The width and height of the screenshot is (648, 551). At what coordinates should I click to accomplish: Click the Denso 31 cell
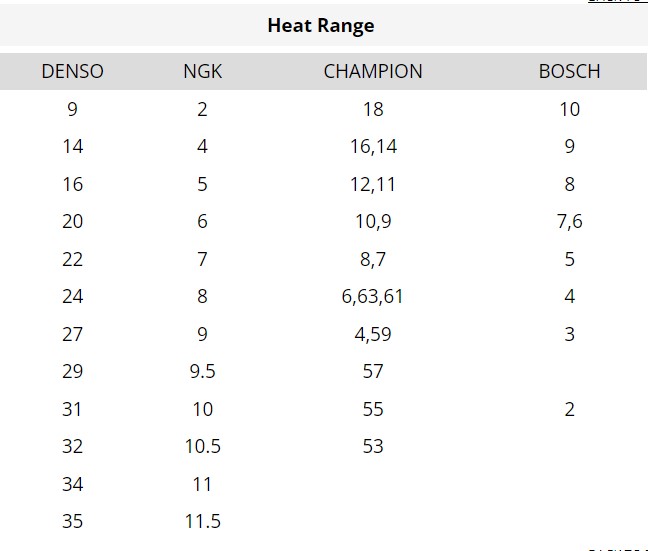coord(72,409)
